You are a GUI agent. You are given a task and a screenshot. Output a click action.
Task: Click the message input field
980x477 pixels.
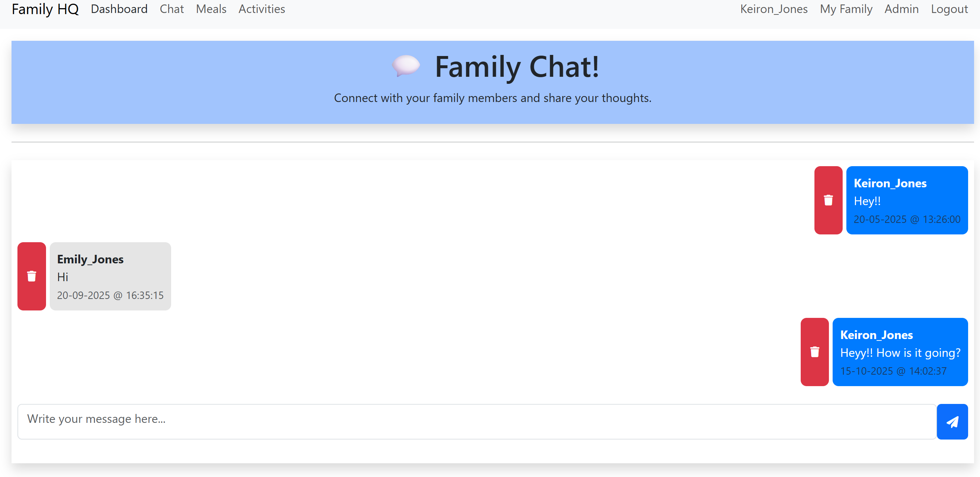[457, 421]
